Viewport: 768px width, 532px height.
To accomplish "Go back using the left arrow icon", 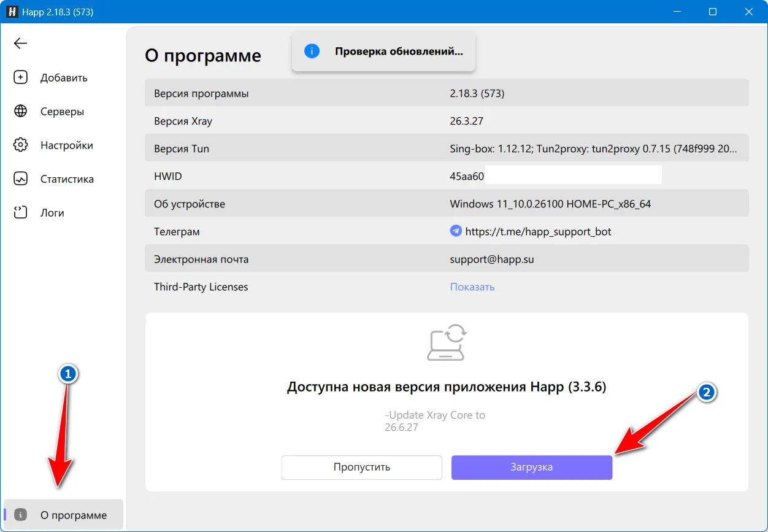I will click(21, 44).
